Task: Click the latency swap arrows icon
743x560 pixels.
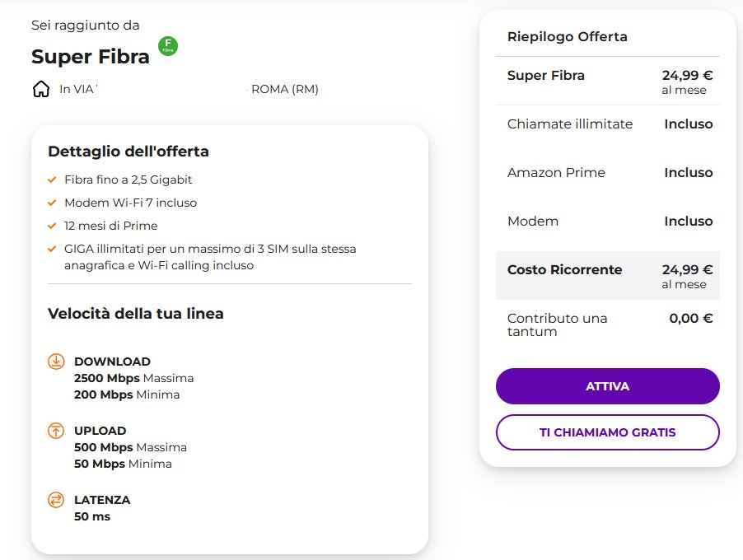Action: point(56,500)
